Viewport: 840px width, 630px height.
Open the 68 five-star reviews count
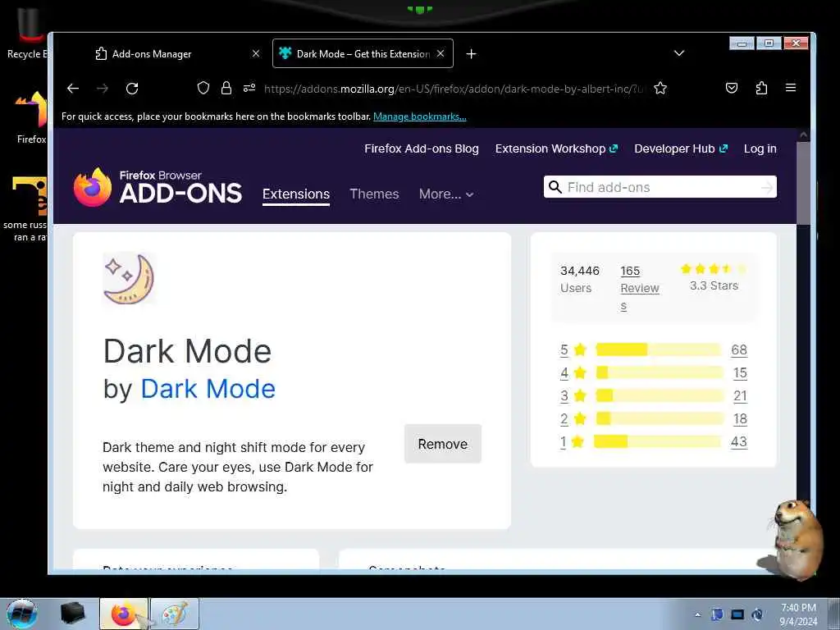click(739, 349)
